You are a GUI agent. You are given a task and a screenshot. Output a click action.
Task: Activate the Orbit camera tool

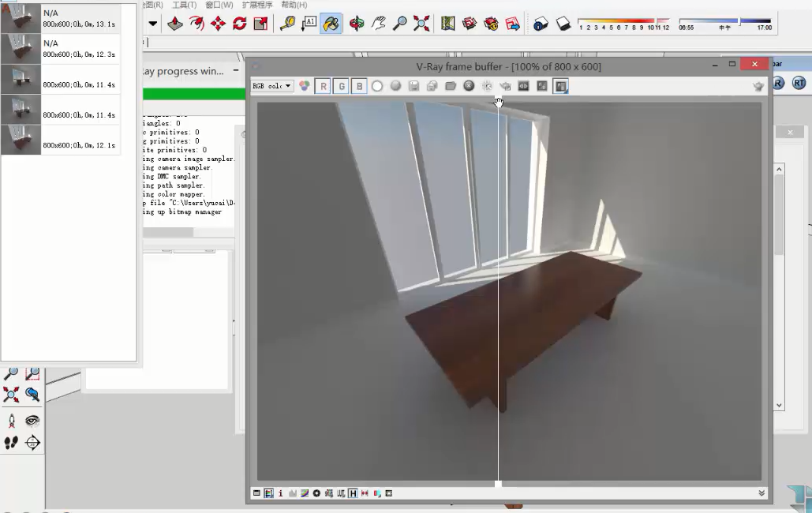click(x=357, y=24)
